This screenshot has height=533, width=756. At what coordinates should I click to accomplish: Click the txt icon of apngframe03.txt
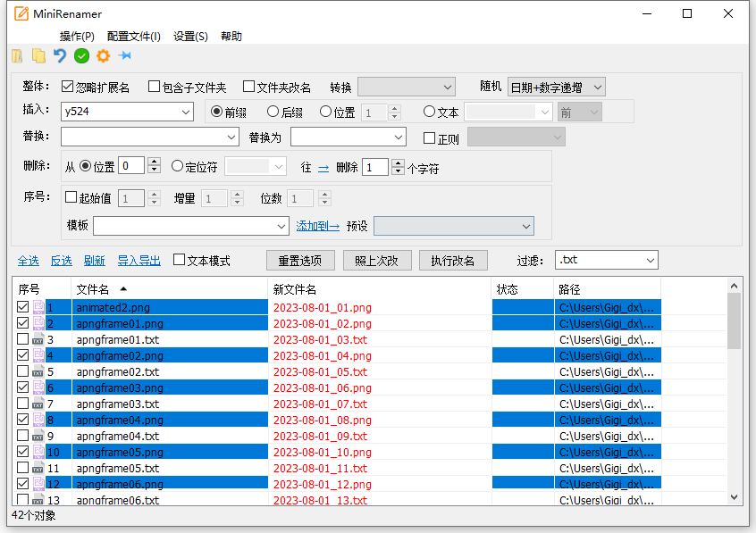(x=38, y=404)
